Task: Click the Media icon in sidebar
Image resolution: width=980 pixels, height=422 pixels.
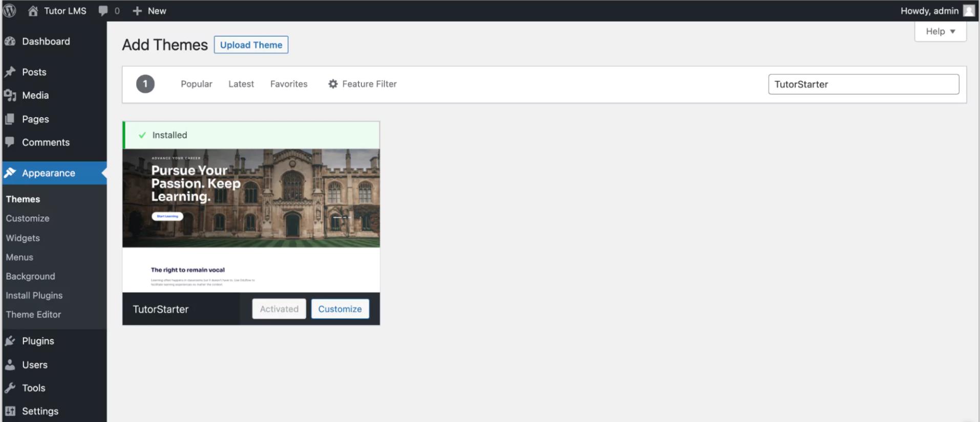Action: click(10, 95)
